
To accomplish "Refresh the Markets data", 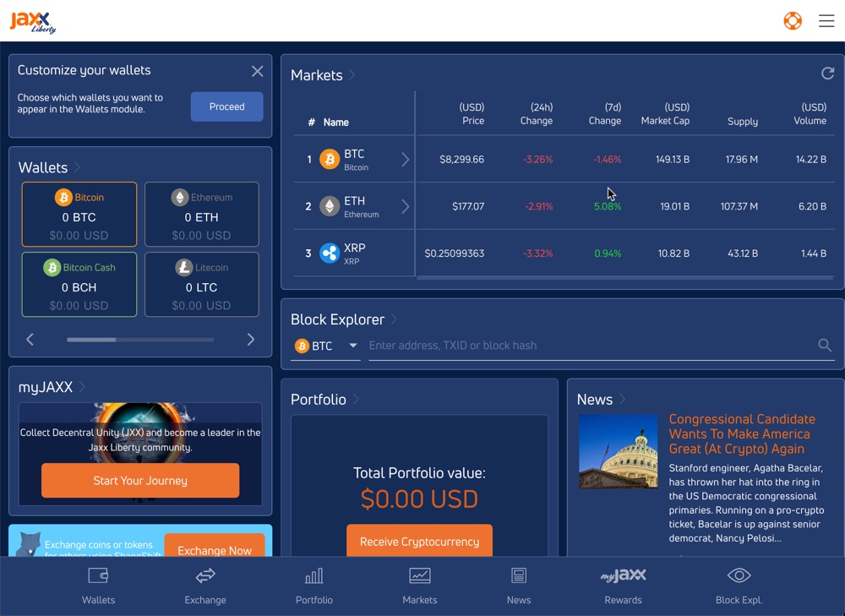I will [827, 74].
